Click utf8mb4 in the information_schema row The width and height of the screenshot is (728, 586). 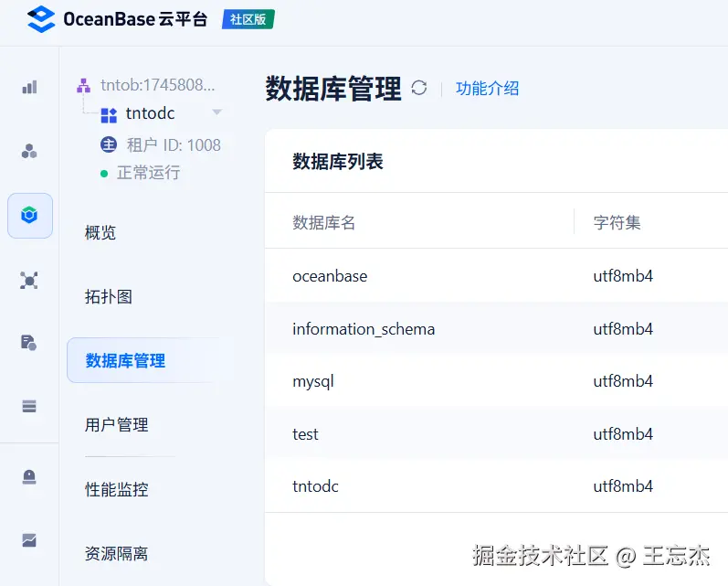[623, 329]
